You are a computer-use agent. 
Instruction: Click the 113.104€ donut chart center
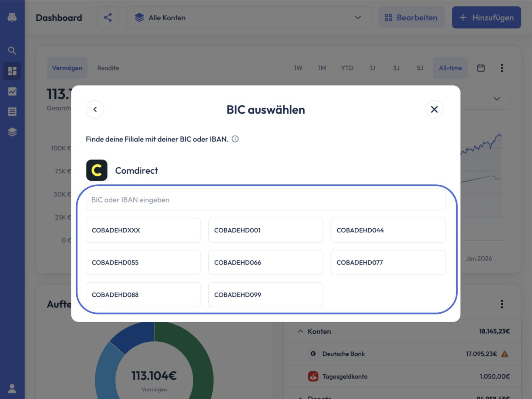point(154,376)
